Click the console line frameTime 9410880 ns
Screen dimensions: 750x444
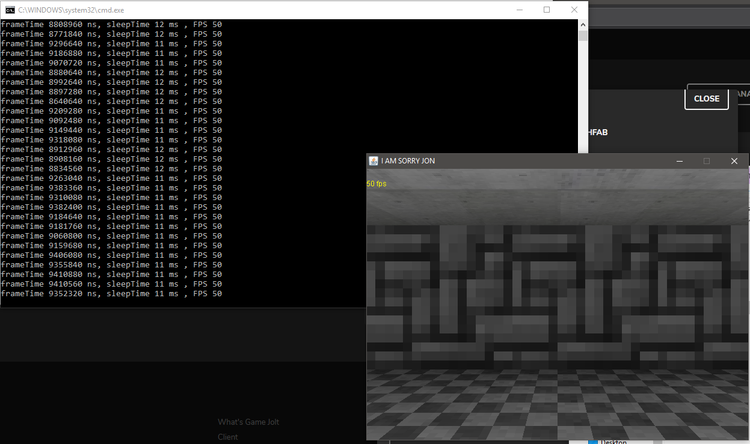[x=111, y=274]
